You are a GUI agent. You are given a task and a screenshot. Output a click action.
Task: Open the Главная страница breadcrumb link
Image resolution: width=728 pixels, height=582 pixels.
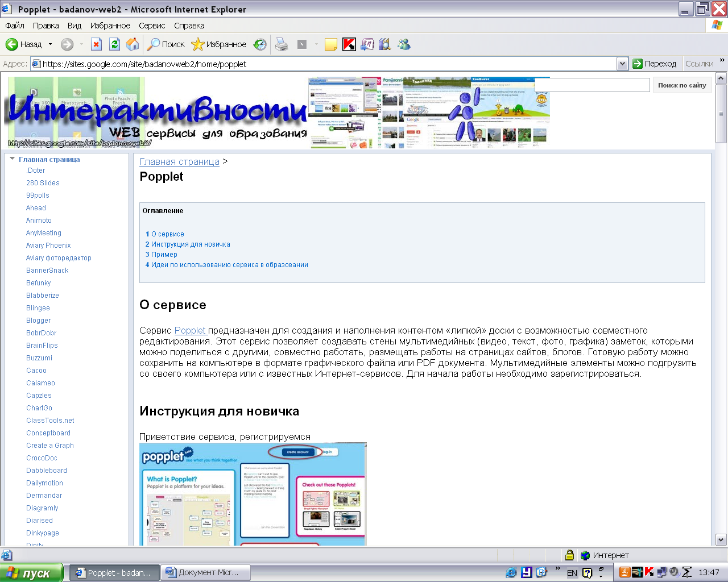point(180,161)
